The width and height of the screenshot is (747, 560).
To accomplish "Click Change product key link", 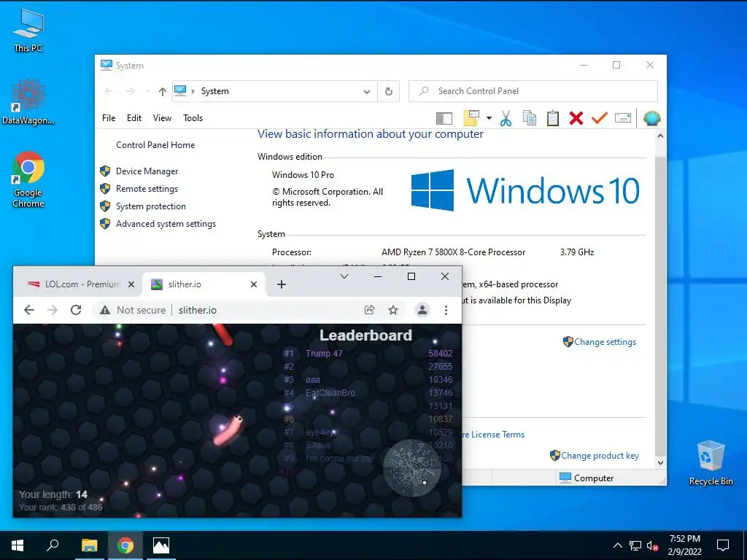I will [600, 456].
